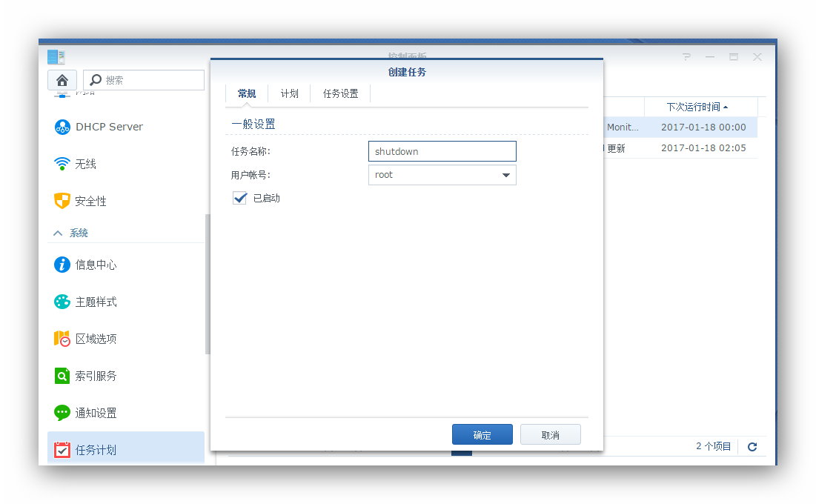Click the 更新 task name cell
The image size is (816, 504).
tap(616, 148)
